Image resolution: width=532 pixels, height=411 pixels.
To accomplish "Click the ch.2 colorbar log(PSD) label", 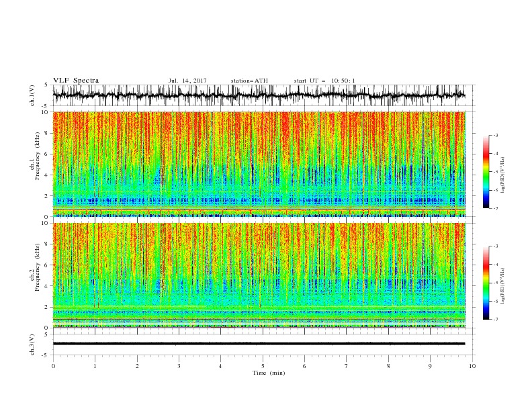I will [503, 286].
